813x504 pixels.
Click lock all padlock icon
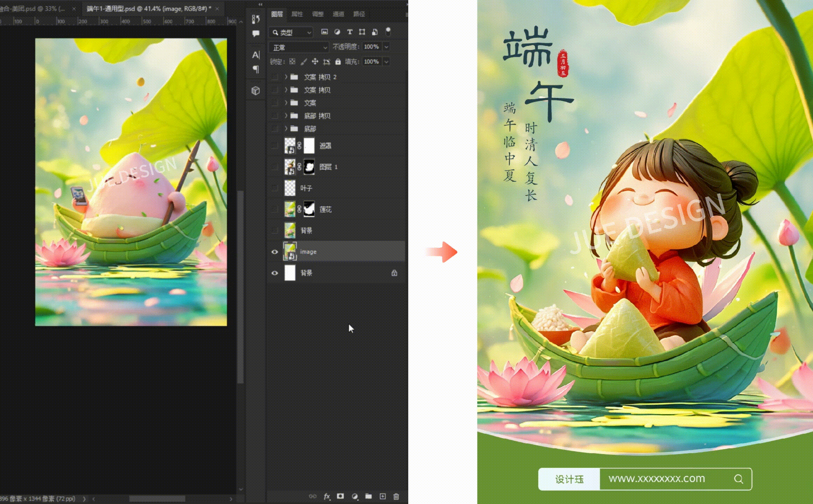(338, 62)
